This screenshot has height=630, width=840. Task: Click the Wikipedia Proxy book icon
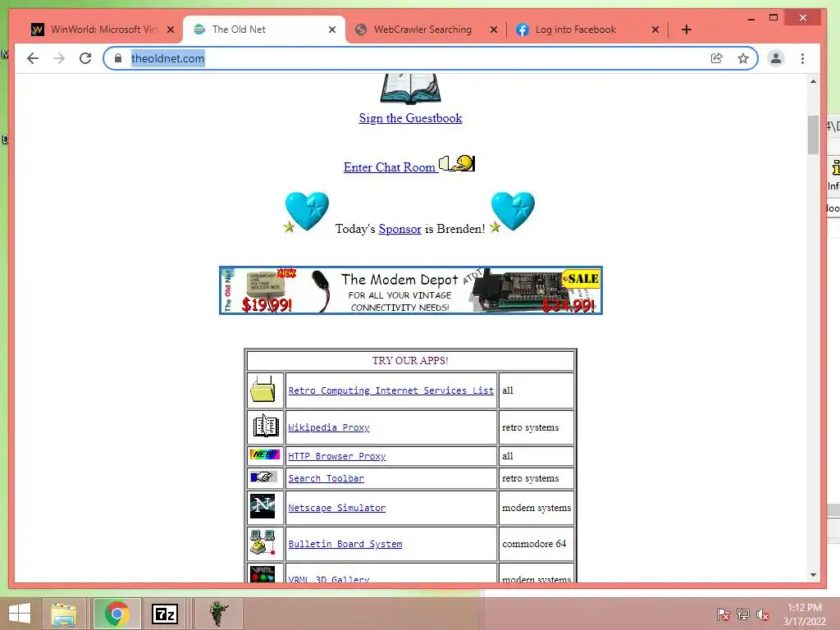pos(265,427)
